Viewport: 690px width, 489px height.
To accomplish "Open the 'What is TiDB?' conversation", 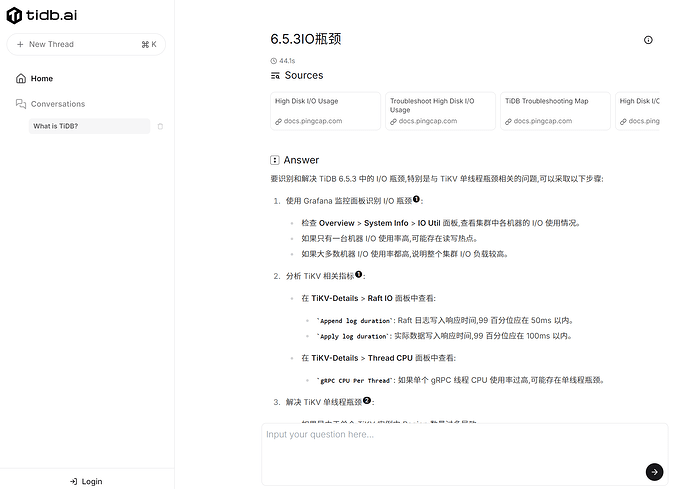I will click(89, 126).
